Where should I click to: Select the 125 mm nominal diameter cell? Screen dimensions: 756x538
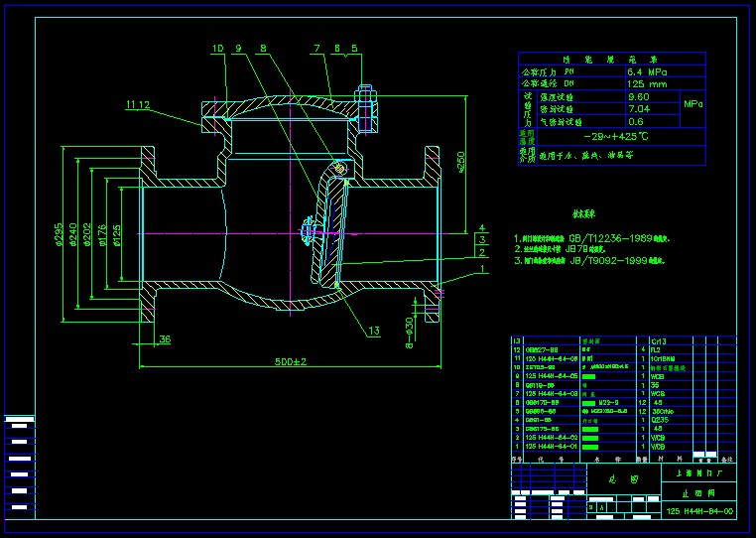click(x=646, y=85)
